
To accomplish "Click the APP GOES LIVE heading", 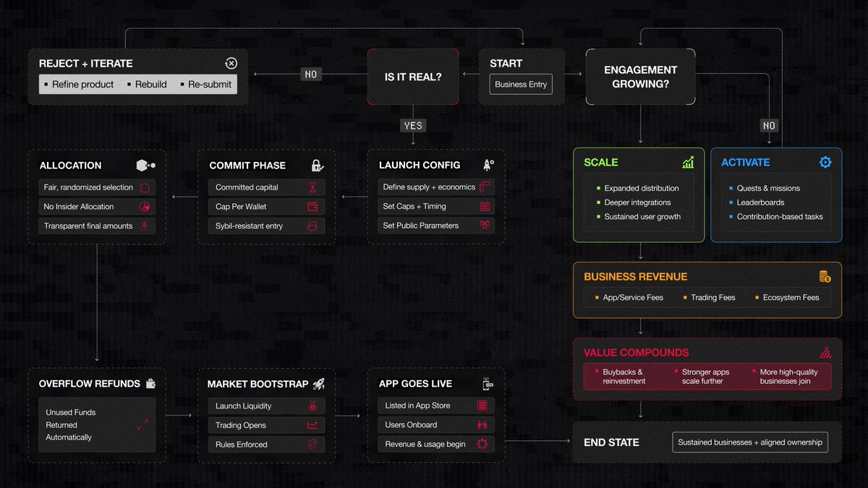I will (415, 384).
